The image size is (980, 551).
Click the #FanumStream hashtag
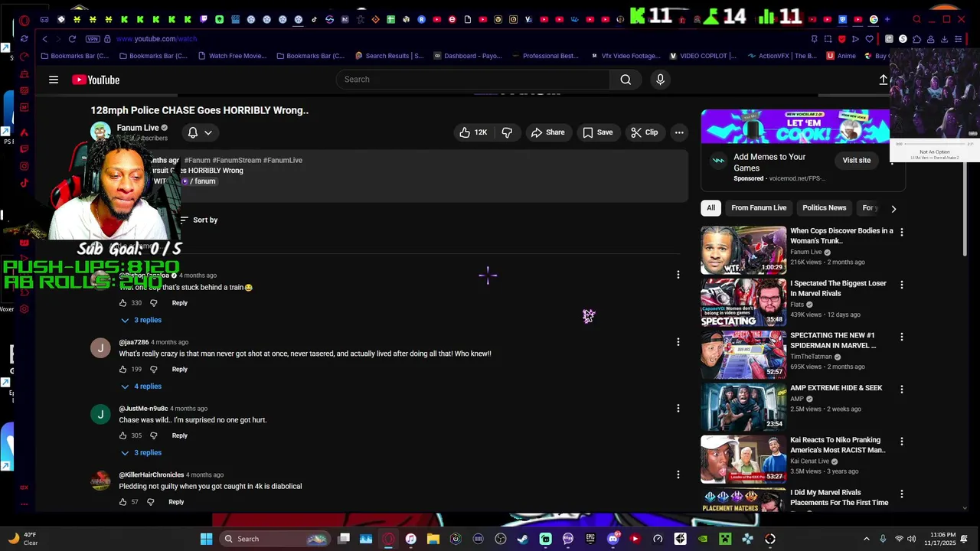(236, 160)
